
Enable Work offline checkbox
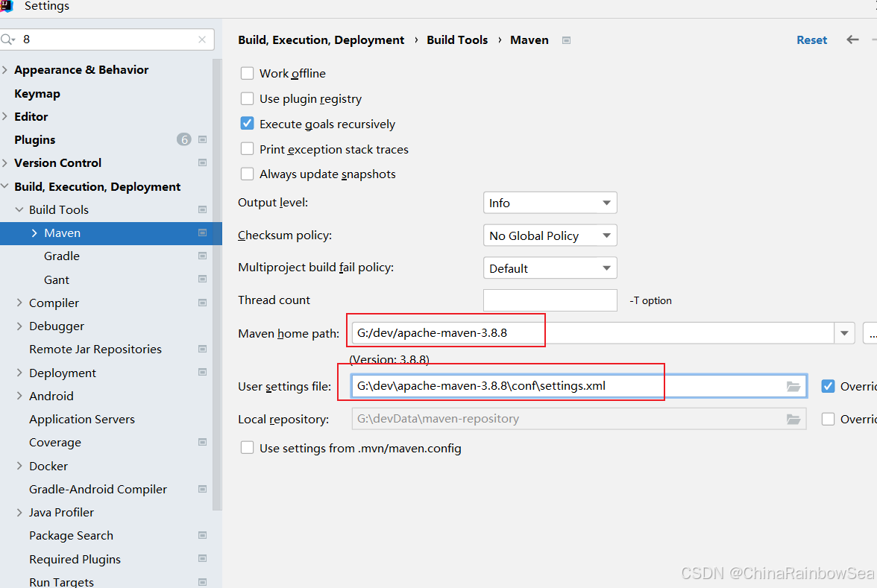tap(247, 73)
